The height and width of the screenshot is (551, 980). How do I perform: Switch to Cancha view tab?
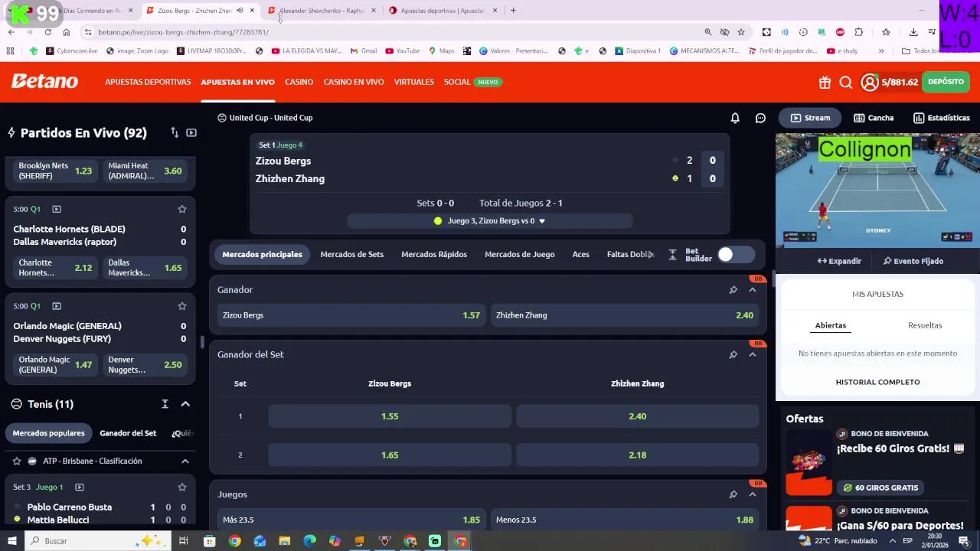pos(874,118)
